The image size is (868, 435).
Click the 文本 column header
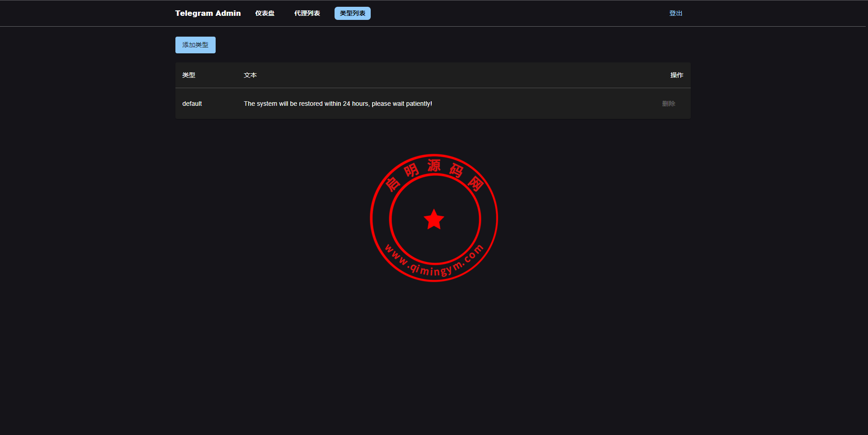pyautogui.click(x=250, y=75)
